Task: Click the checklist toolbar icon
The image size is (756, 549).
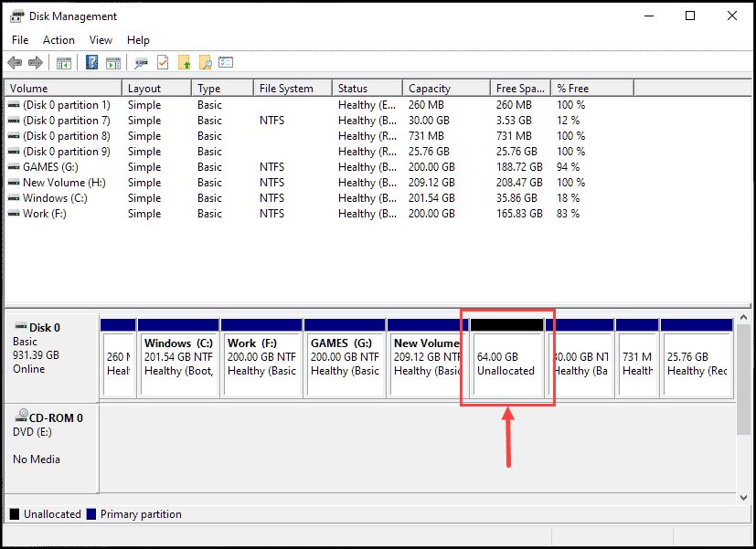Action: pyautogui.click(x=227, y=62)
